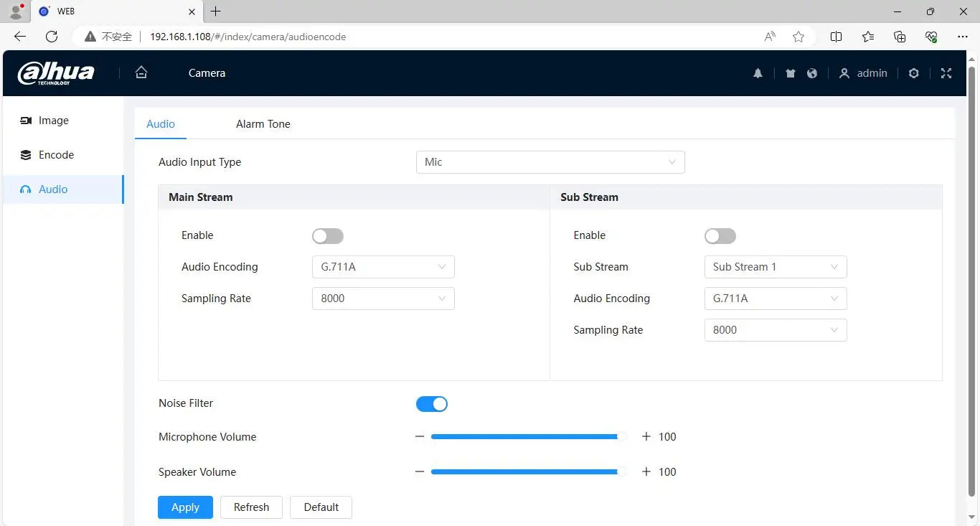Switch to the Alarm Tone tab

click(263, 124)
